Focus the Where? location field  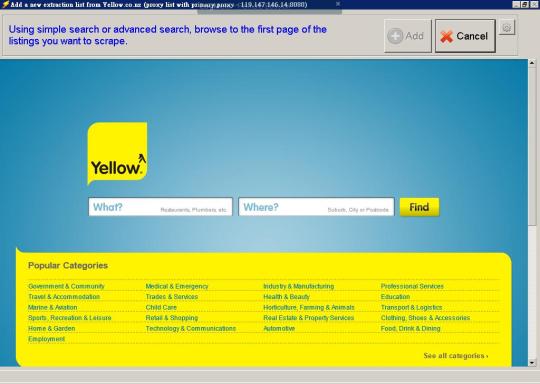[x=316, y=207]
